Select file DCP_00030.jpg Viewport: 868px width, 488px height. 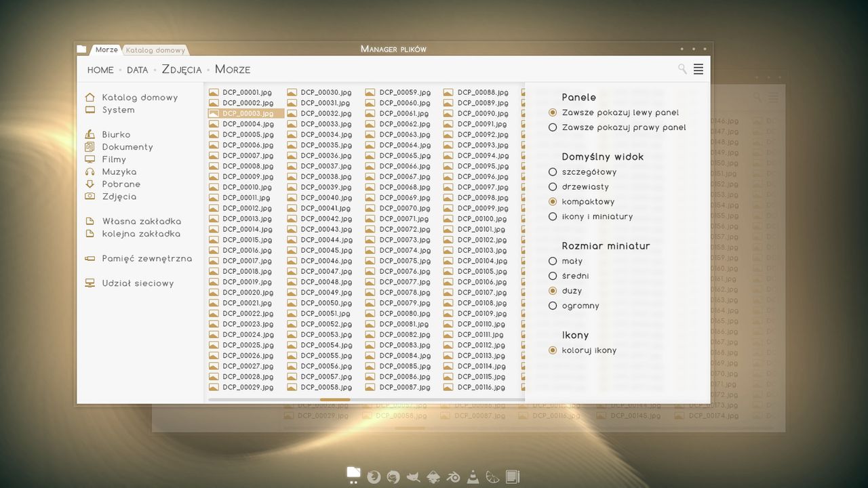[319, 93]
